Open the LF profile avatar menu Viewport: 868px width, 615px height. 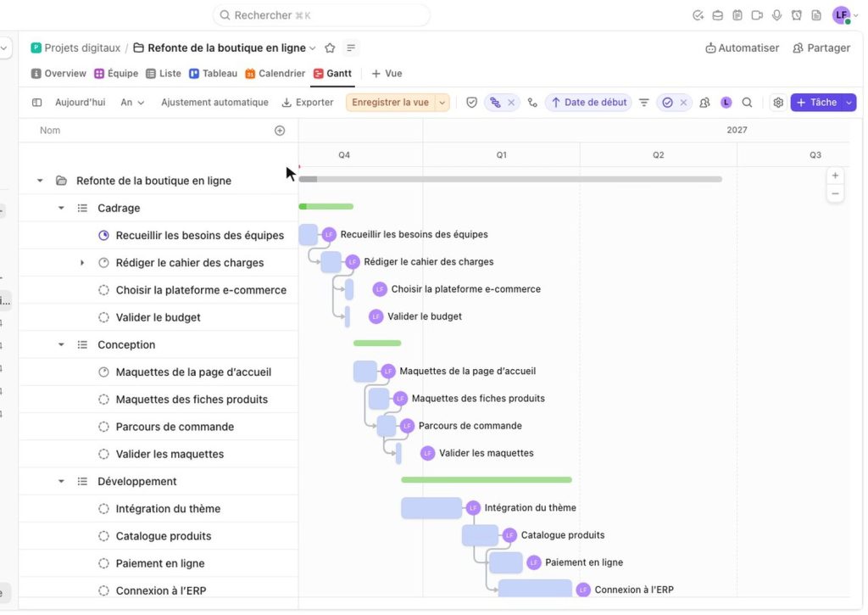(842, 15)
